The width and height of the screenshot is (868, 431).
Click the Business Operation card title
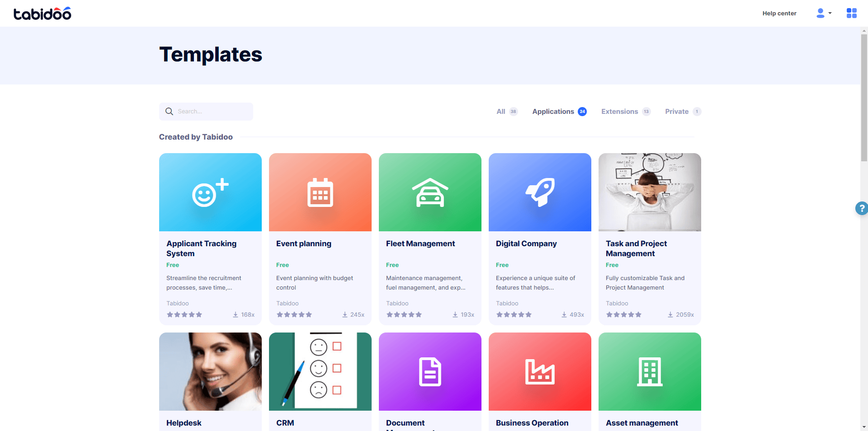532,423
